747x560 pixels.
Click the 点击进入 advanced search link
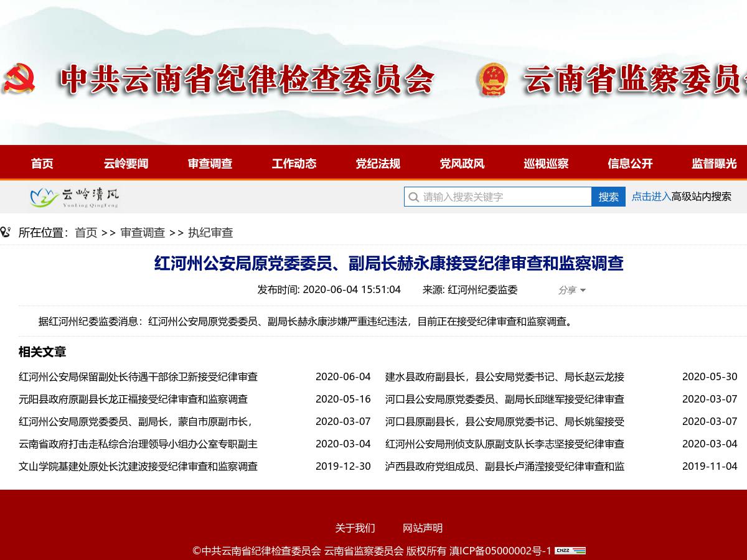tap(651, 197)
